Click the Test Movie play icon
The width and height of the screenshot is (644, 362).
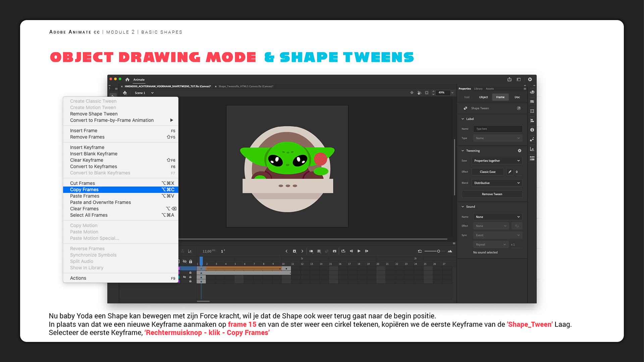530,79
